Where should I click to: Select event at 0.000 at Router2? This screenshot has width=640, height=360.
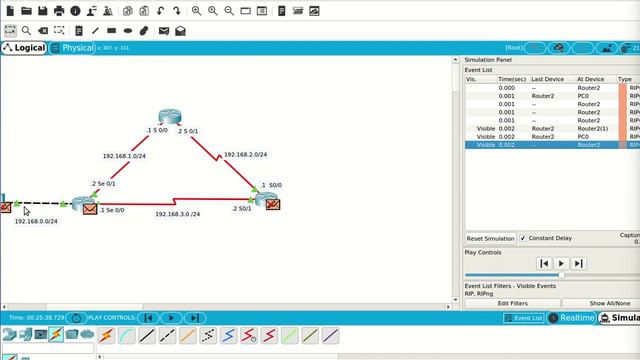click(552, 88)
